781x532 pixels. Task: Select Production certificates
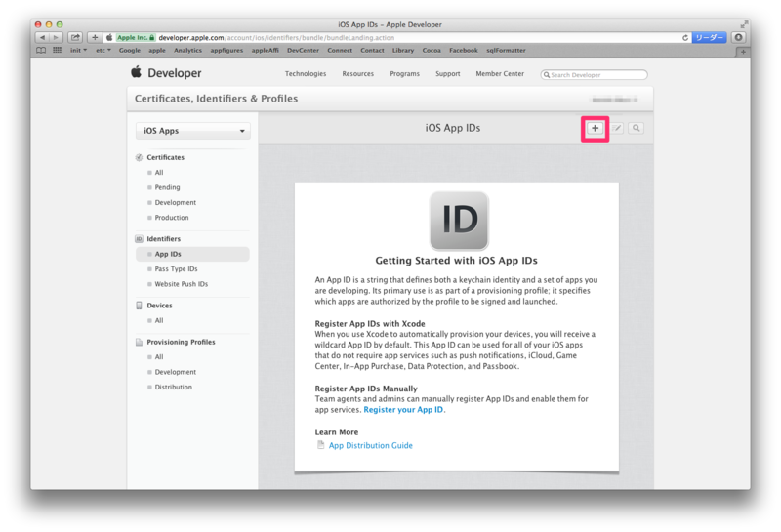(172, 217)
